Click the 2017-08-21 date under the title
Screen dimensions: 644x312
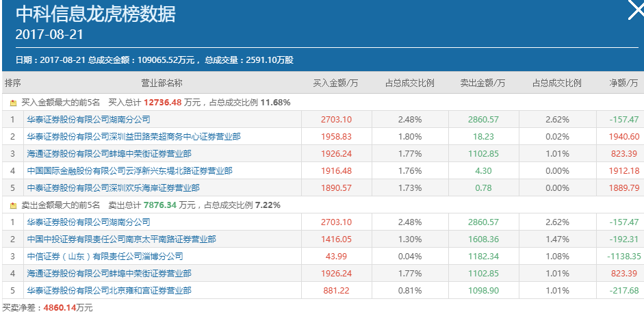49,34
